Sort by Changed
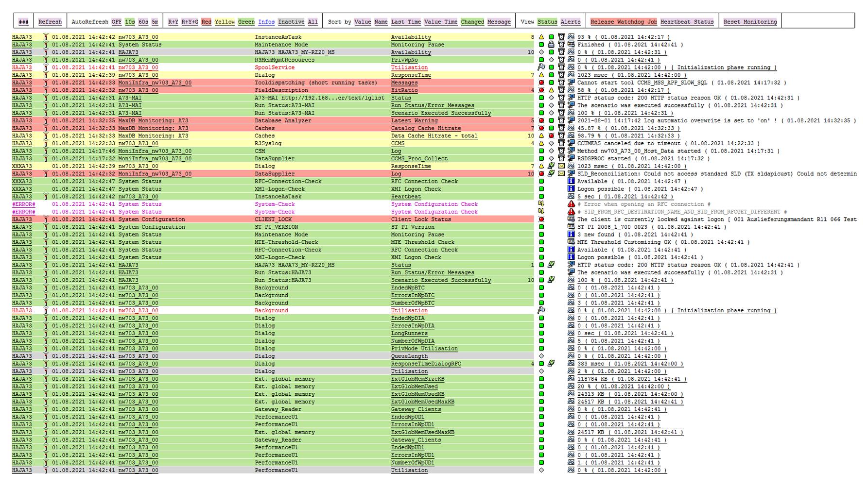Image resolution: width=868 pixels, height=488 pixels. [472, 22]
